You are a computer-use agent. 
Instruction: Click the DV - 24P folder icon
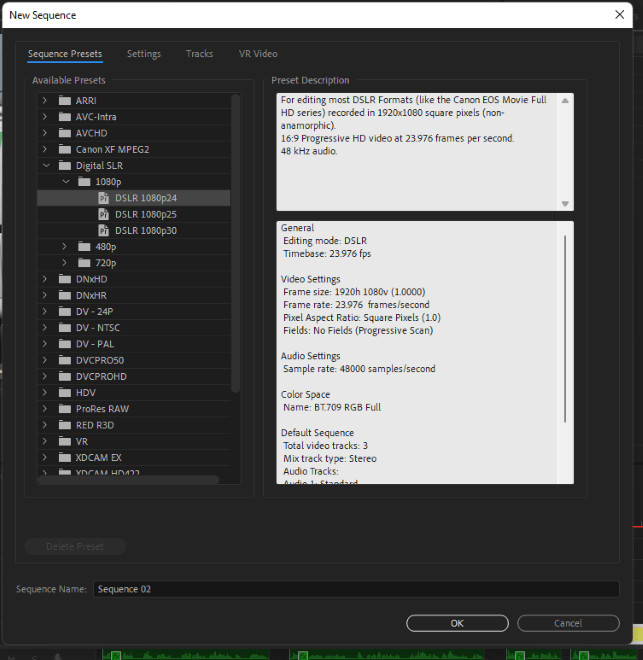(65, 311)
